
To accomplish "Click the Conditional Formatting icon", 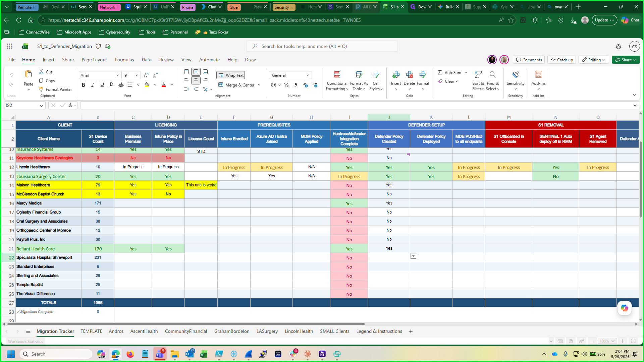I will tap(337, 74).
